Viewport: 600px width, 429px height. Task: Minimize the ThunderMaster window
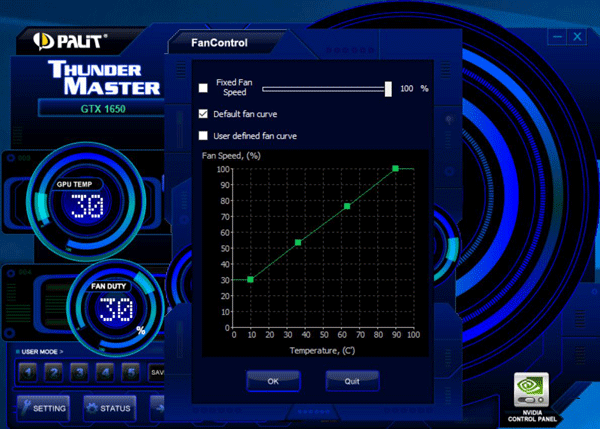(557, 37)
